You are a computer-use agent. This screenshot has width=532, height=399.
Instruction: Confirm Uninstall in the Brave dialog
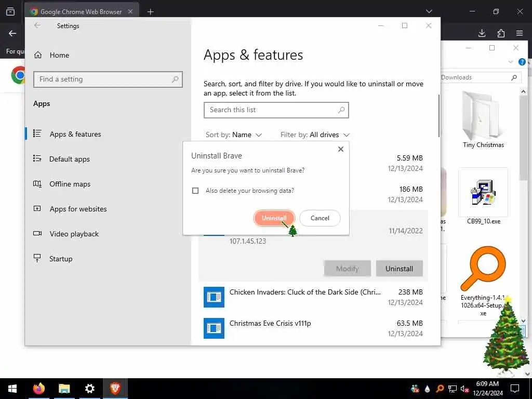coord(274,218)
